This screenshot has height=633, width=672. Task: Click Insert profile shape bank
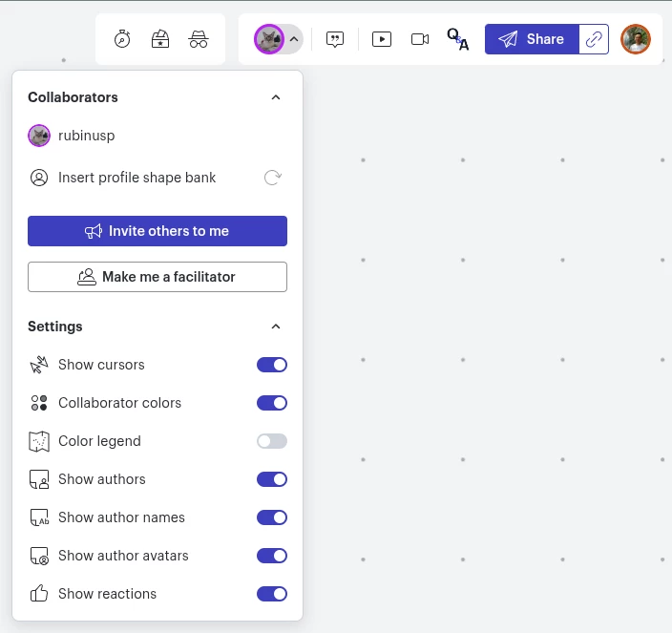pos(136,178)
